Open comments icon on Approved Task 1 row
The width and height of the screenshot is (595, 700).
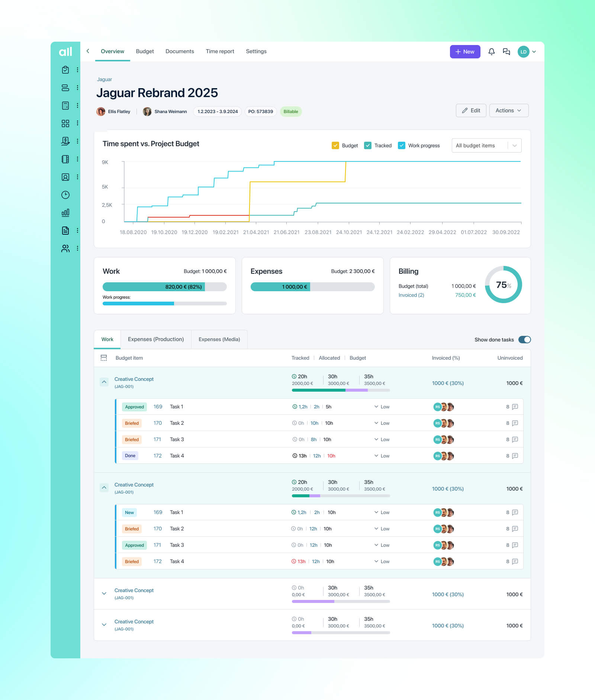click(x=515, y=407)
